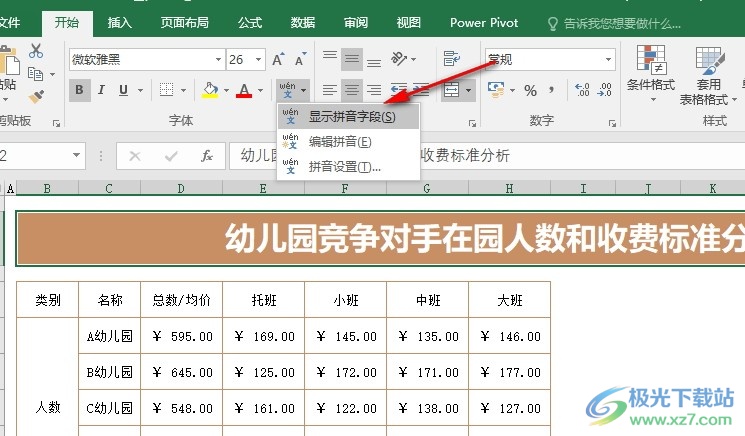Increase font size with the larger A
Screen dimensions: 745x436
pyautogui.click(x=278, y=59)
